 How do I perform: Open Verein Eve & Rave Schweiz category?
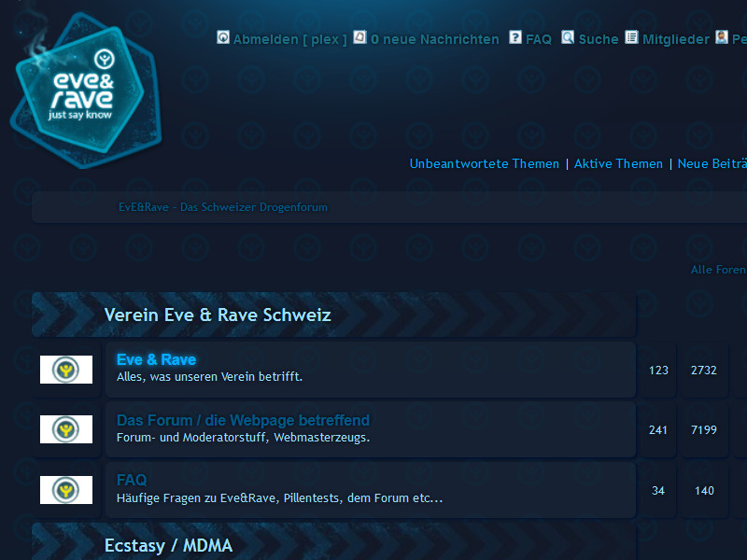click(x=218, y=315)
